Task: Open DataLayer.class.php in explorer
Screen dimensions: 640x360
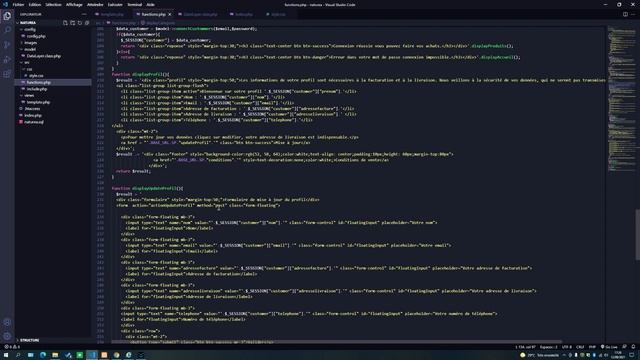Action: click(44, 56)
